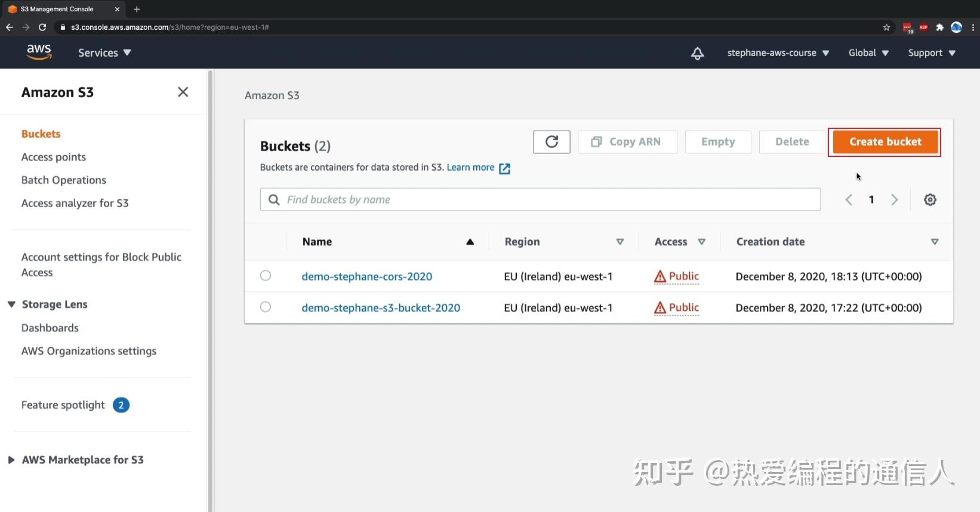
Task: Close the S3 Management Console tab
Action: [x=117, y=9]
